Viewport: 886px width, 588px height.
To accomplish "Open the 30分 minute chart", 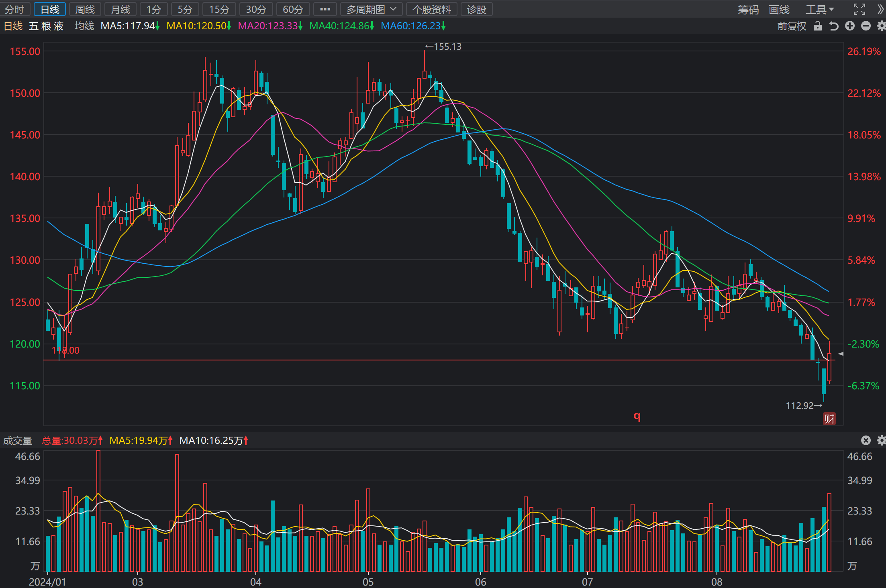I will (x=256, y=9).
